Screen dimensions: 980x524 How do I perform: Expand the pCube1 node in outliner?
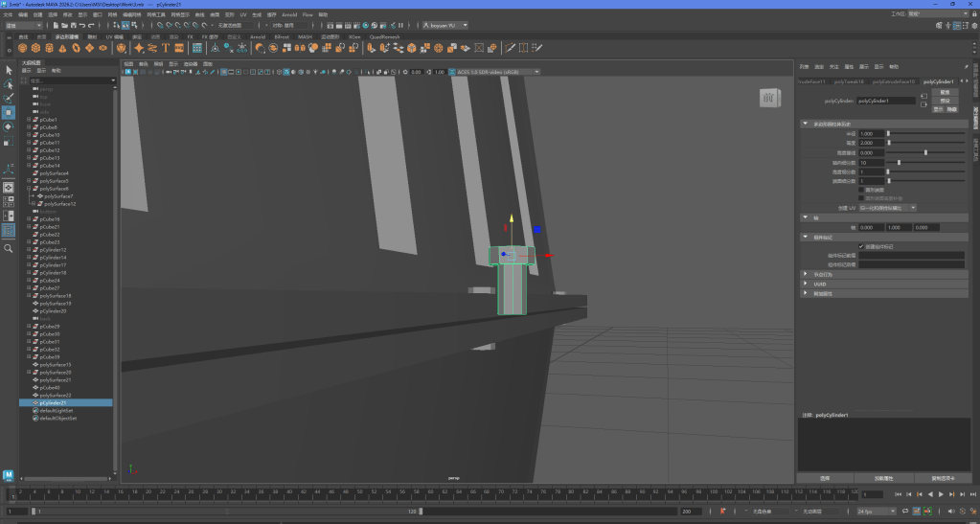30,120
